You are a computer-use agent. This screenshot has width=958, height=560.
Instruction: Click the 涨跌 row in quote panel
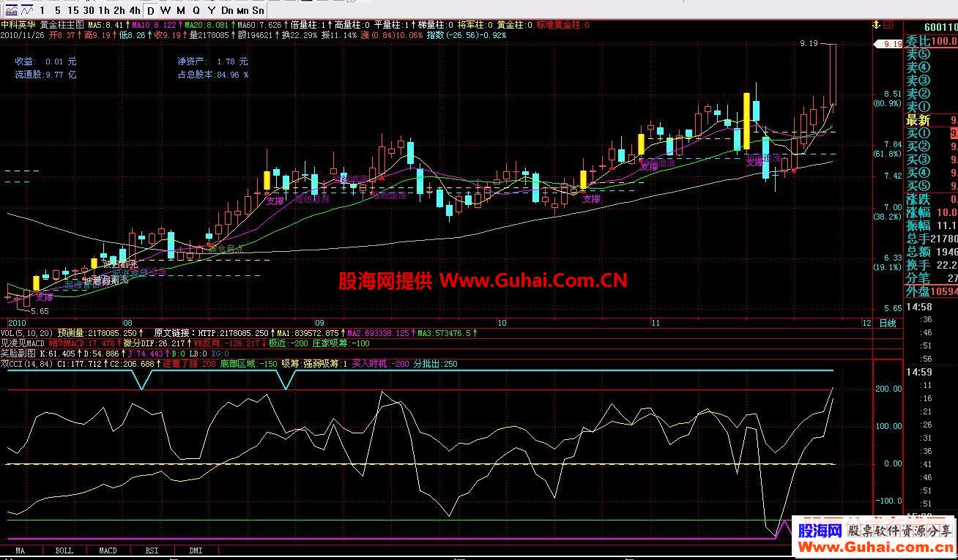[x=932, y=200]
